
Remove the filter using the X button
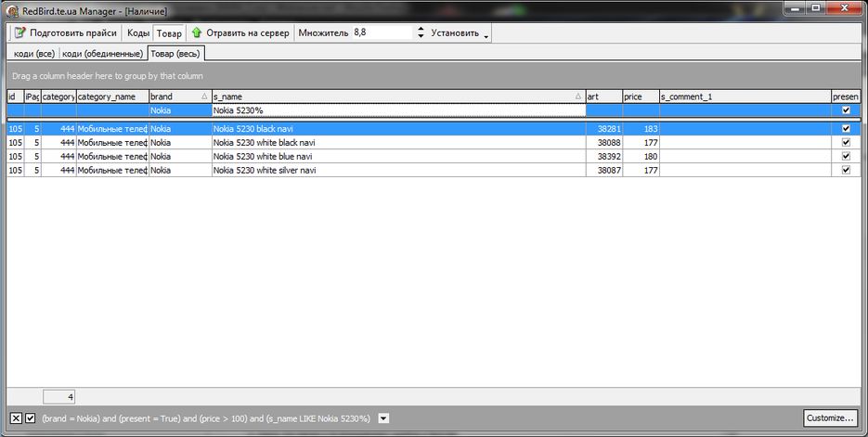pos(16,418)
